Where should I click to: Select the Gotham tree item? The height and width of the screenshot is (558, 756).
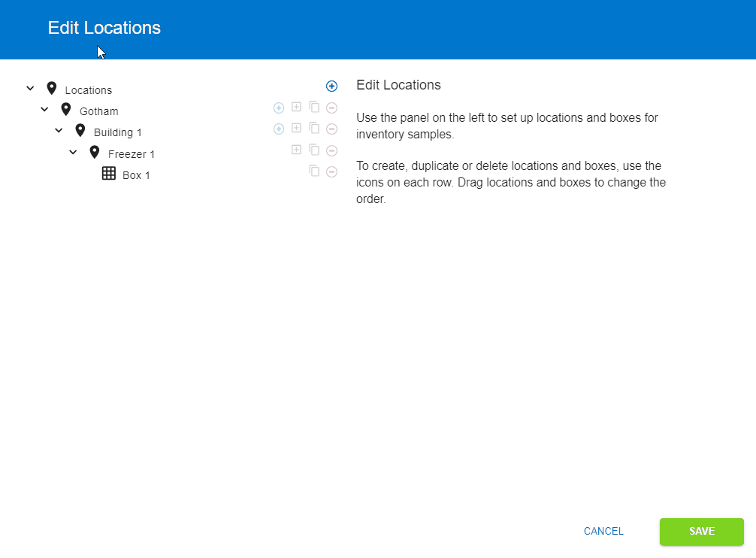(99, 111)
